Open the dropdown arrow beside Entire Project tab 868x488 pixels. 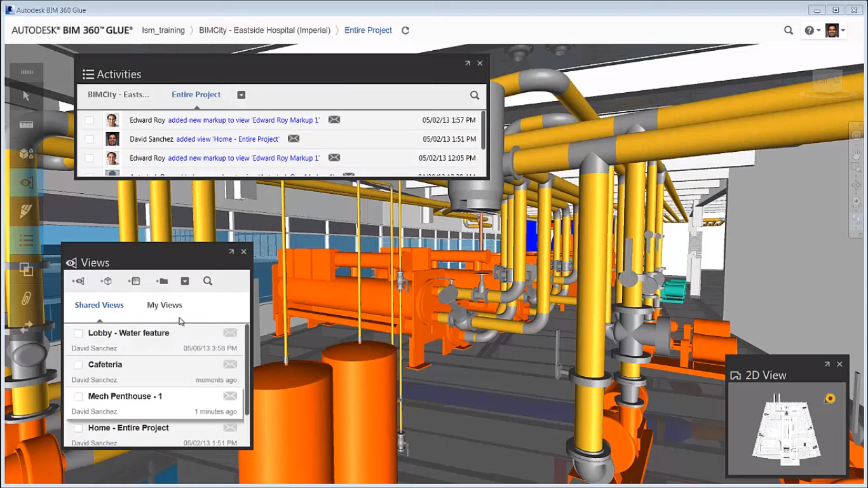pos(241,95)
